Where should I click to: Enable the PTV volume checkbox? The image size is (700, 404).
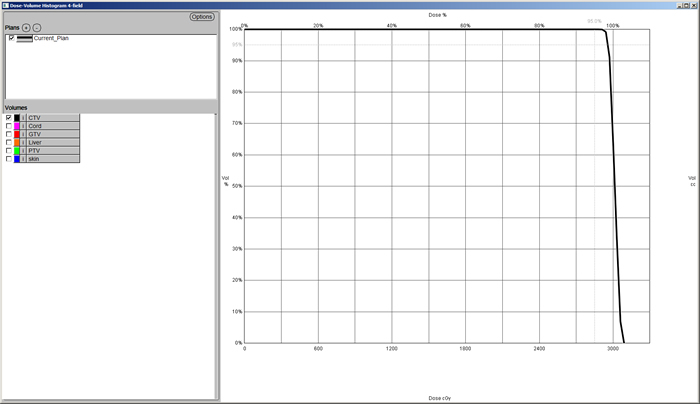[9, 150]
